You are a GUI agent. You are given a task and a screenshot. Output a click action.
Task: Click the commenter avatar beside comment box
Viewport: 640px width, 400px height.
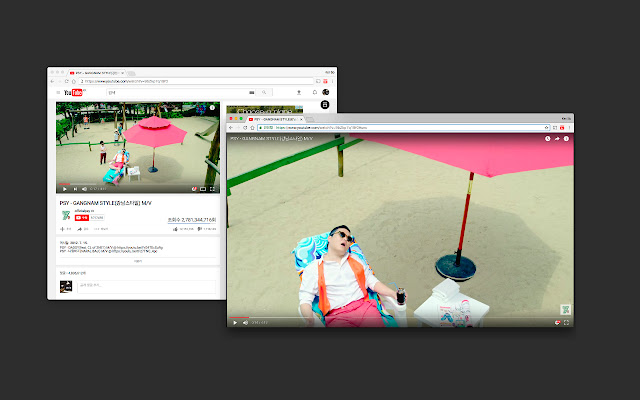66,287
